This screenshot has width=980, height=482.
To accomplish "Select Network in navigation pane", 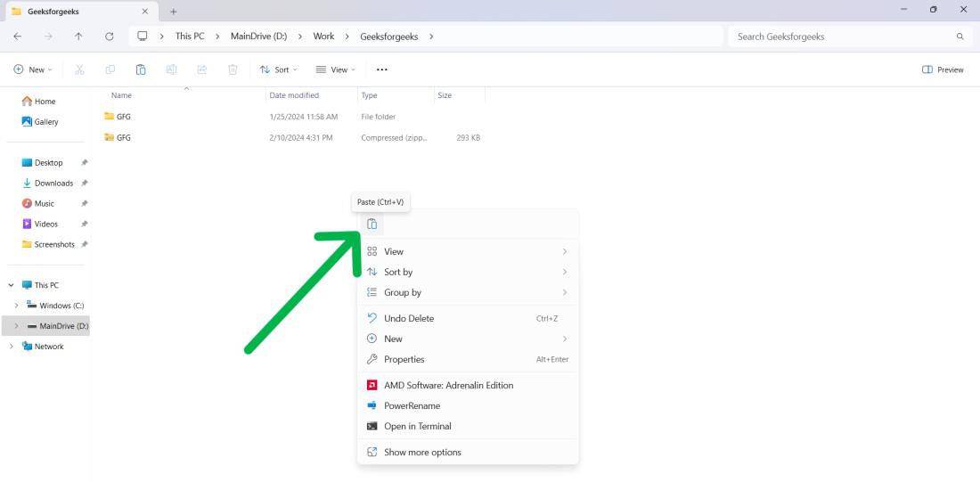I will tap(49, 347).
